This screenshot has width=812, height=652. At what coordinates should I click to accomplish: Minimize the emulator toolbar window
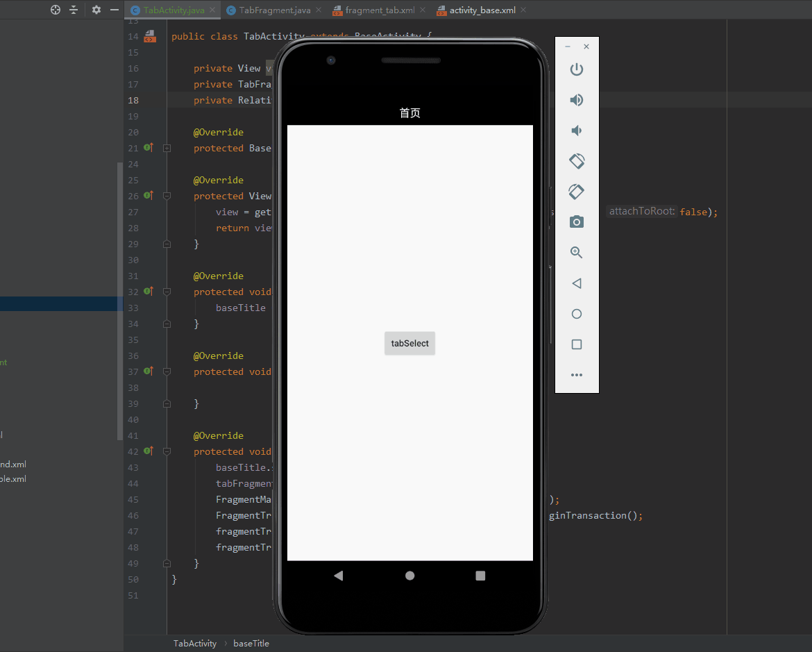pos(568,47)
